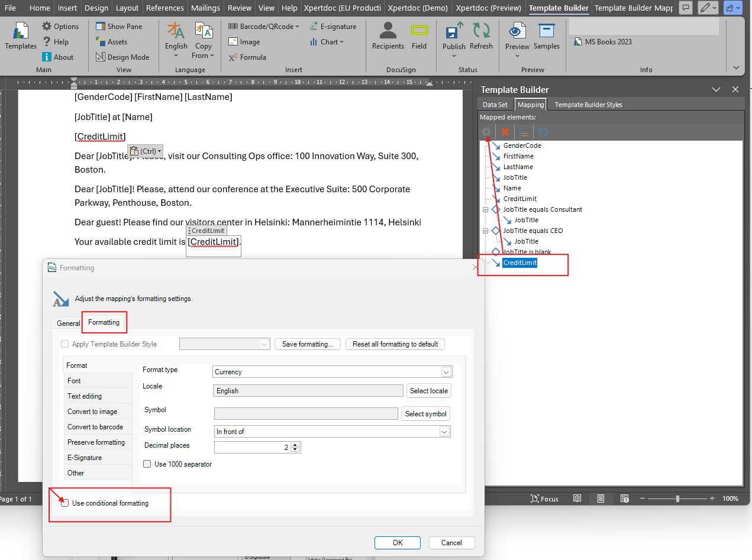Click the Focus mode status bar button

point(545,499)
